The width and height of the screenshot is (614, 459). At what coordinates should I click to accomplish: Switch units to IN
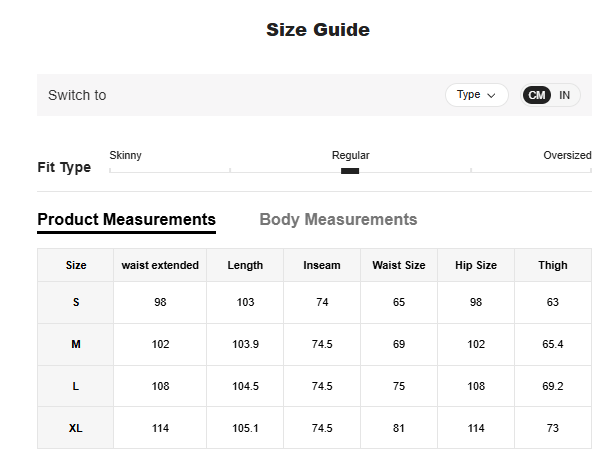[565, 95]
